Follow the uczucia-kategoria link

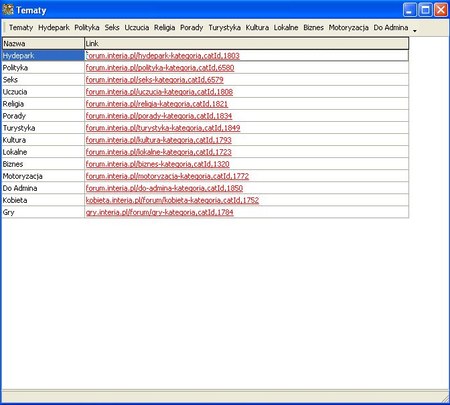click(x=159, y=92)
